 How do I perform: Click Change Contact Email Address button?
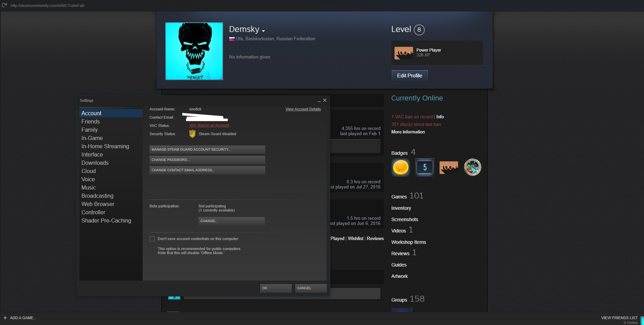click(x=207, y=170)
